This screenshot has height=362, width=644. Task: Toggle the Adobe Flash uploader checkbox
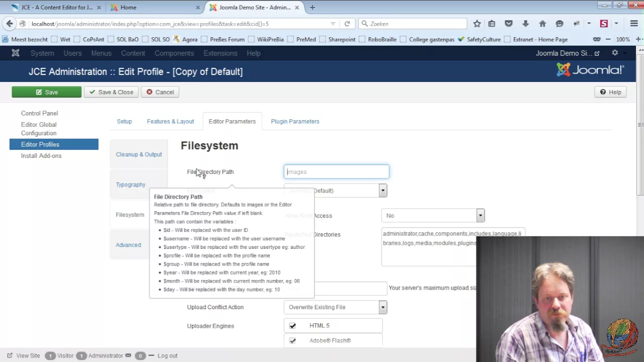pos(292,341)
